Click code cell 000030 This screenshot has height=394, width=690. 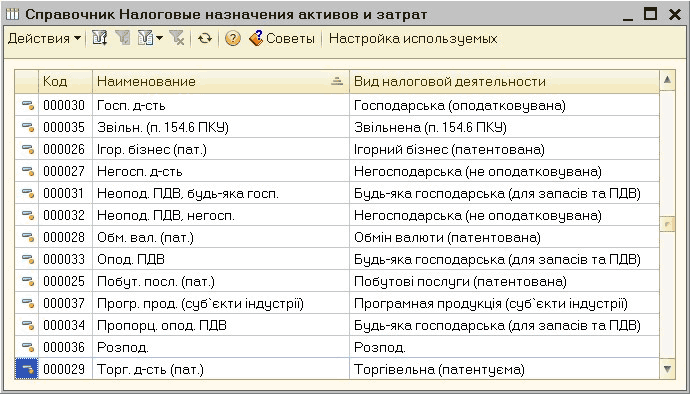(x=66, y=105)
